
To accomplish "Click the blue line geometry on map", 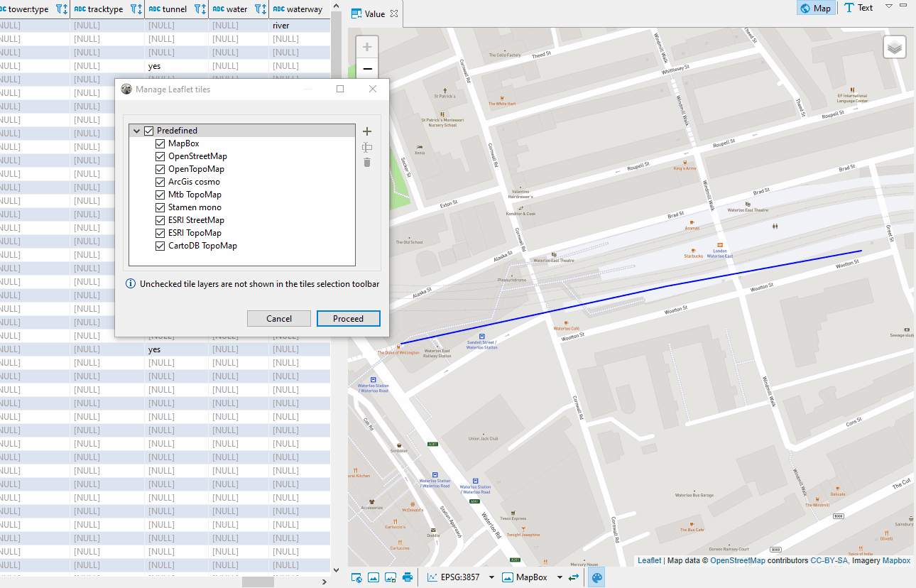I will (x=665, y=286).
